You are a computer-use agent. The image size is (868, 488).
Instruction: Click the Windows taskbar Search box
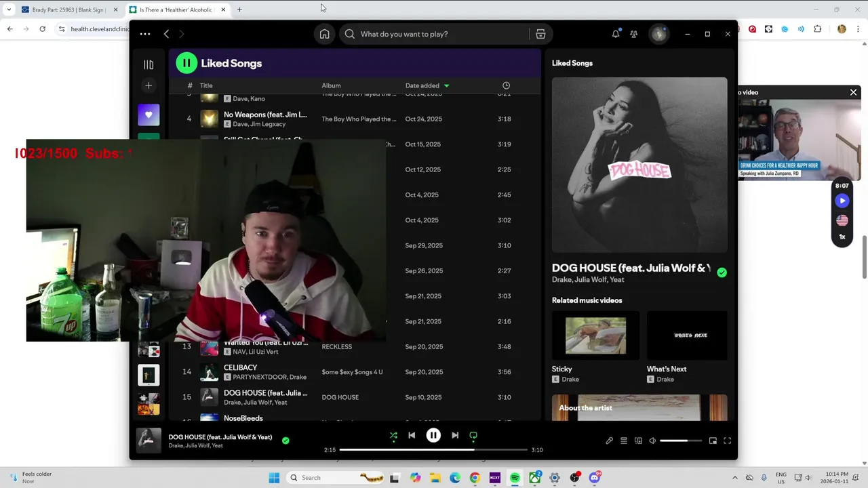(334, 478)
